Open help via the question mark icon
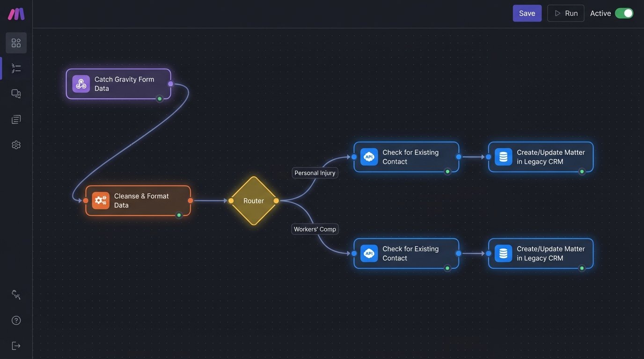 pyautogui.click(x=16, y=320)
